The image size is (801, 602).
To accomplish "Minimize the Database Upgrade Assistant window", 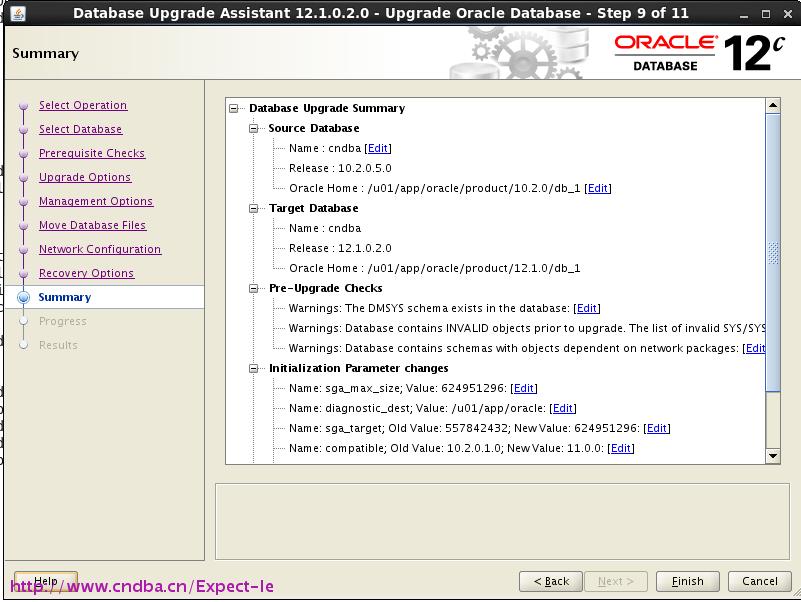I will [744, 14].
